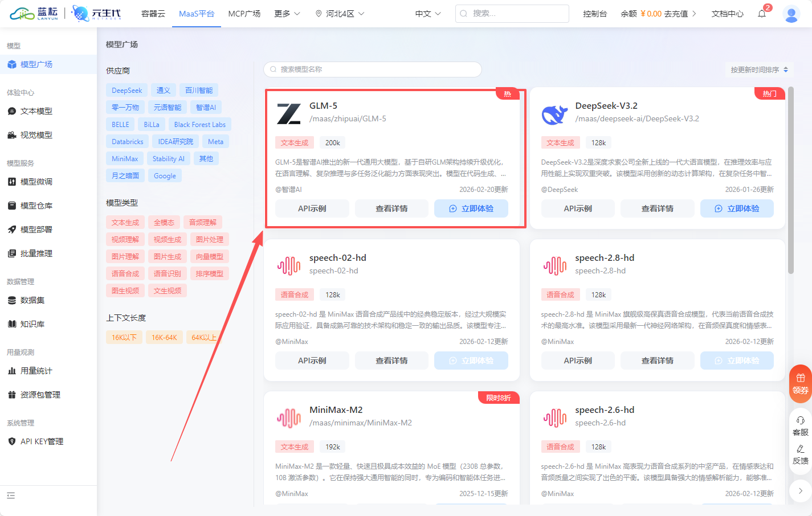Click API示例 on GLM-5 card
Viewport: 812px width, 516px height.
point(312,208)
